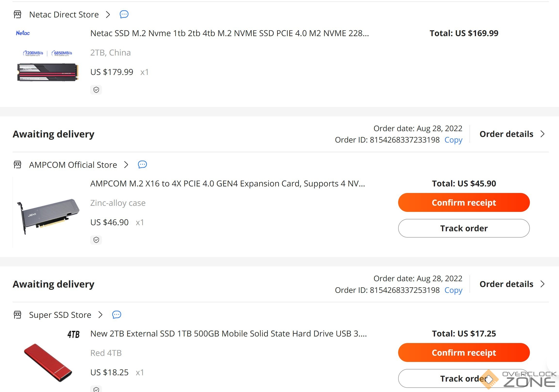The height and width of the screenshot is (392, 559).
Task: Open AMPCOM Official Store via chevron
Action: coord(126,165)
